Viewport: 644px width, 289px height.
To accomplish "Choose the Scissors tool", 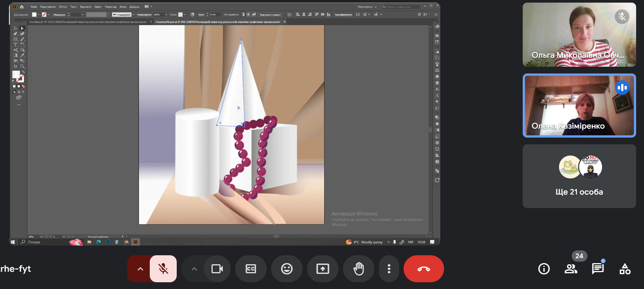I will click(15, 50).
